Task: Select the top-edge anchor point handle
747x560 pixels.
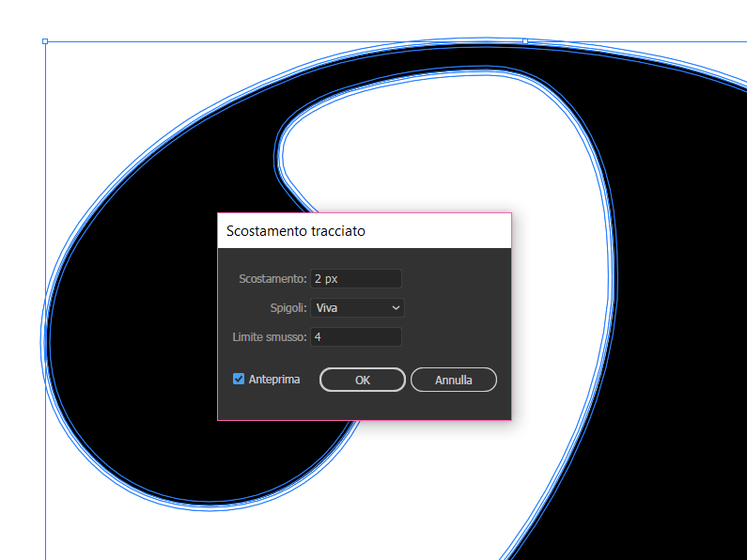Action: click(x=525, y=41)
